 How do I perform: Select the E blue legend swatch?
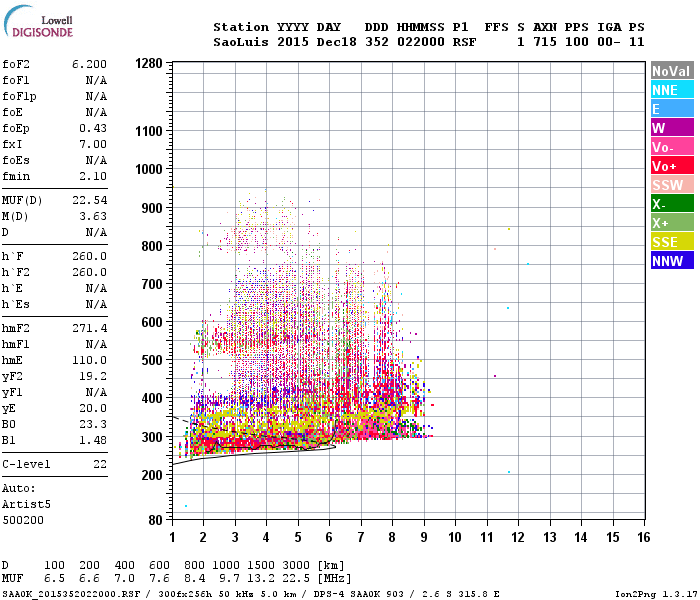(672, 109)
